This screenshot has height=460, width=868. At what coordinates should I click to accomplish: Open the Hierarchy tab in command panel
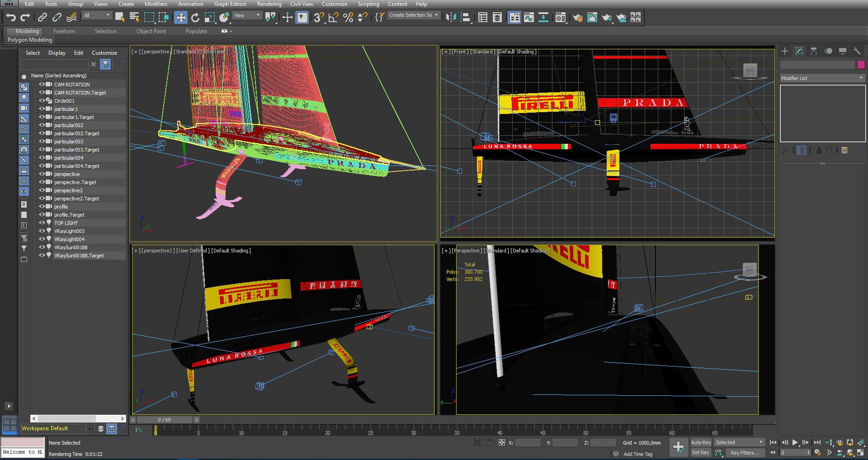click(x=814, y=51)
